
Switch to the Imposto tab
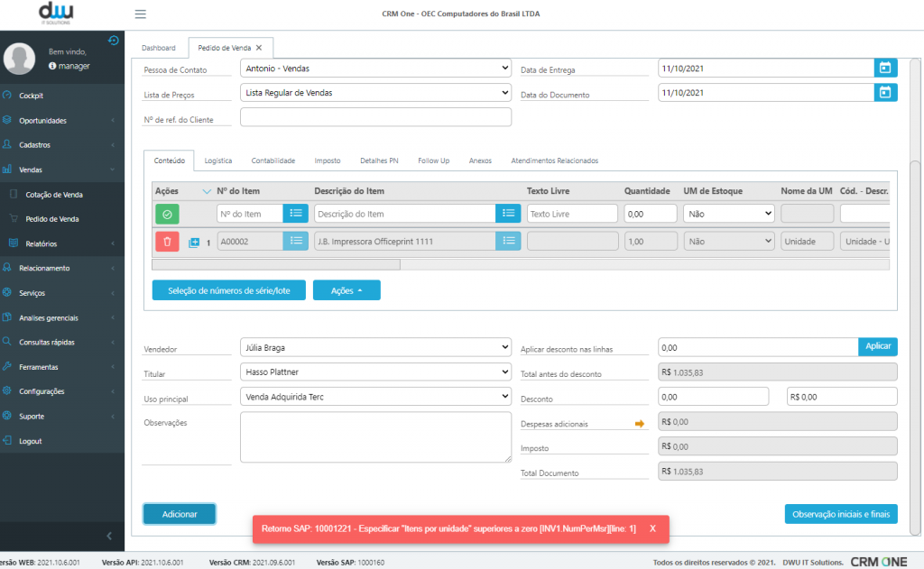click(328, 161)
